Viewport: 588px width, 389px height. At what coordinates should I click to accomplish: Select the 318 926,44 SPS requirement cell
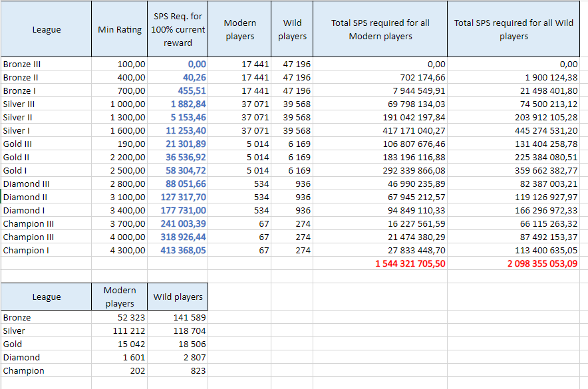(x=178, y=237)
